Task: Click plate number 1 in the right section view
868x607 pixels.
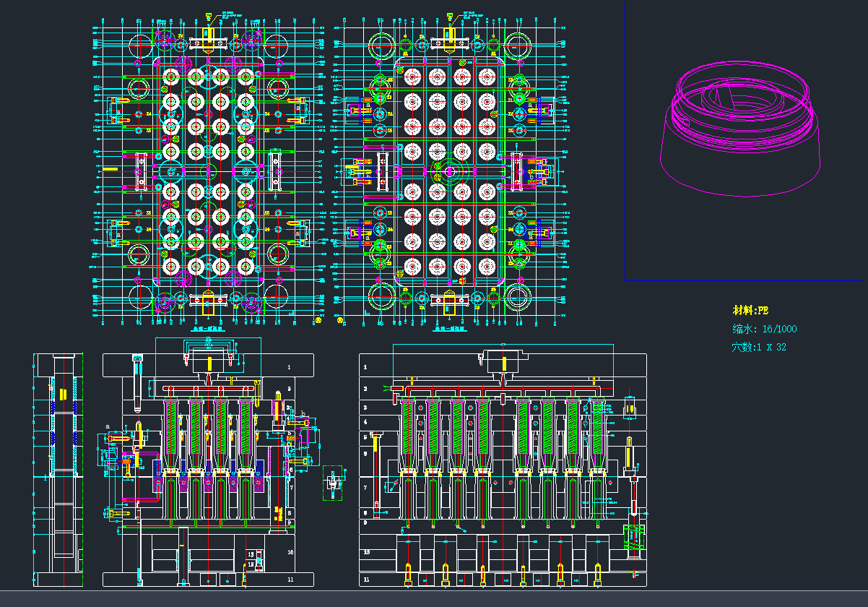Action: pyautogui.click(x=365, y=367)
